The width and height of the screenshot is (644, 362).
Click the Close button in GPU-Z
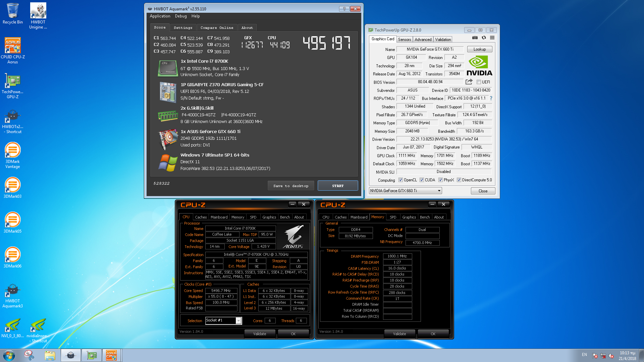pyautogui.click(x=483, y=191)
